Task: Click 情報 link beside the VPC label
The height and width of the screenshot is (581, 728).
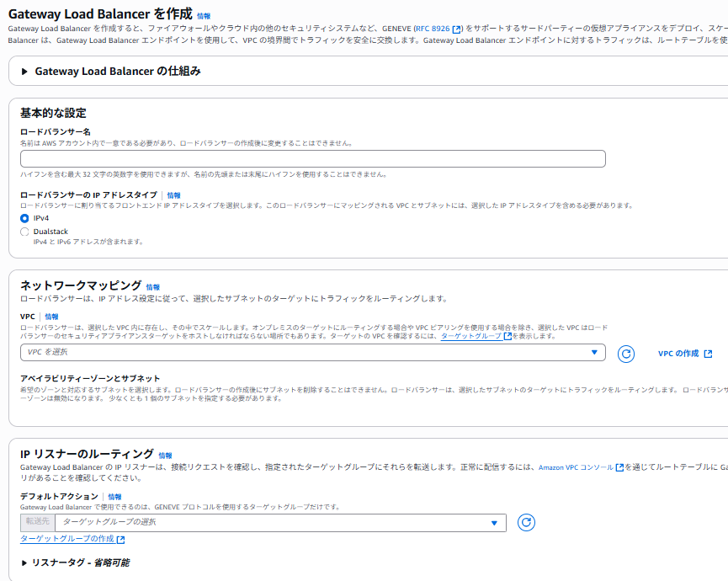Action: (x=51, y=317)
